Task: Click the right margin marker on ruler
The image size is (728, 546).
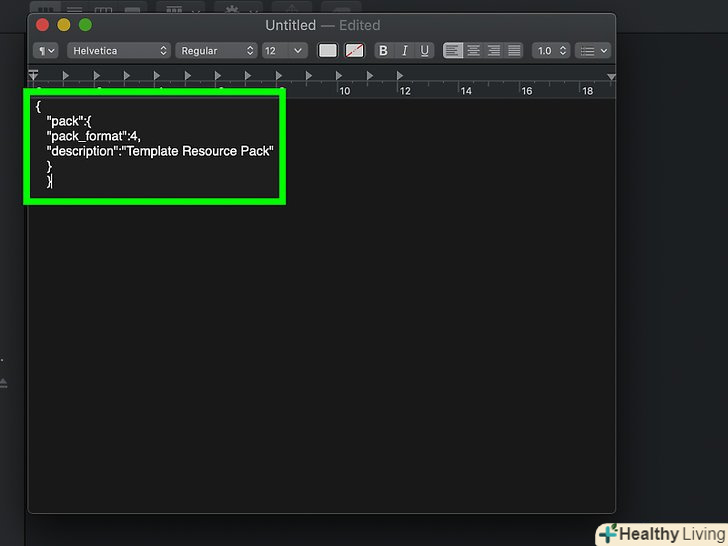Action: pyautogui.click(x=611, y=77)
